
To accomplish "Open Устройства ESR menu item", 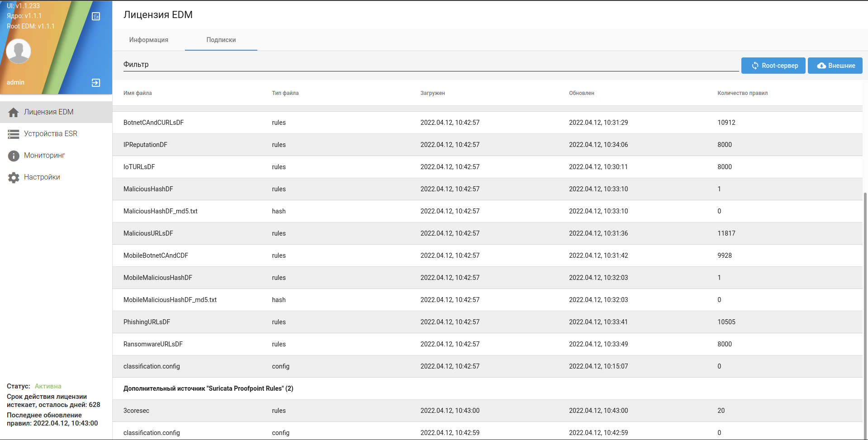I will pyautogui.click(x=51, y=134).
